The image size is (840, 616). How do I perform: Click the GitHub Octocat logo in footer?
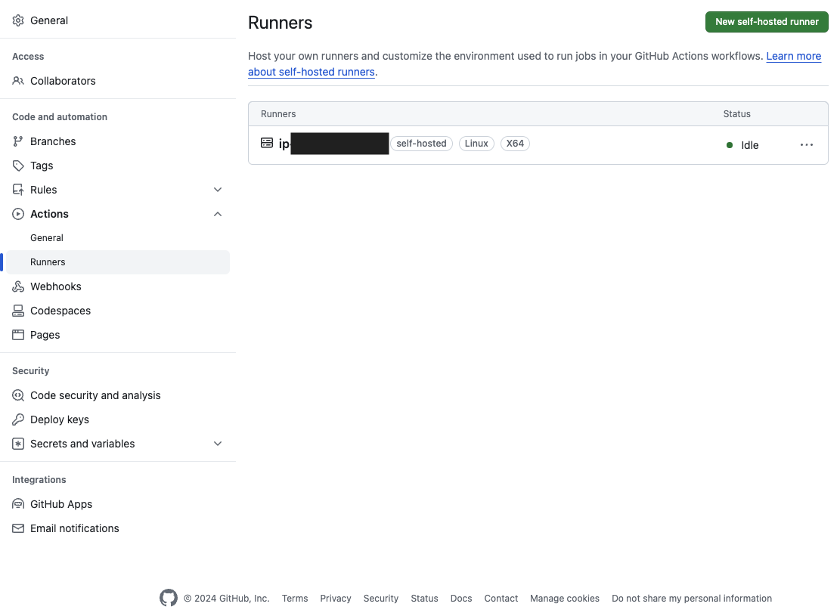[168, 598]
